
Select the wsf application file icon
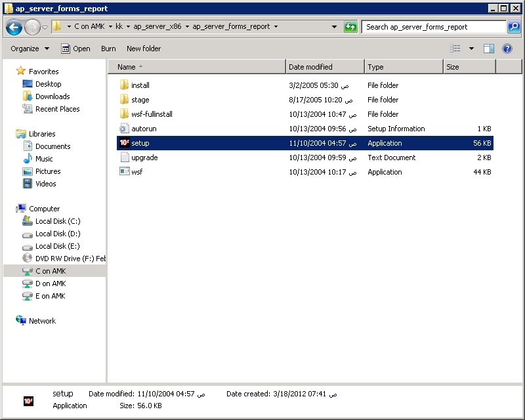(x=125, y=172)
